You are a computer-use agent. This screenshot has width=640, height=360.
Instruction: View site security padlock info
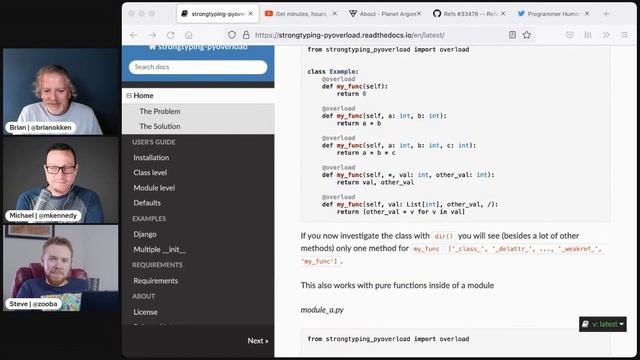246,35
